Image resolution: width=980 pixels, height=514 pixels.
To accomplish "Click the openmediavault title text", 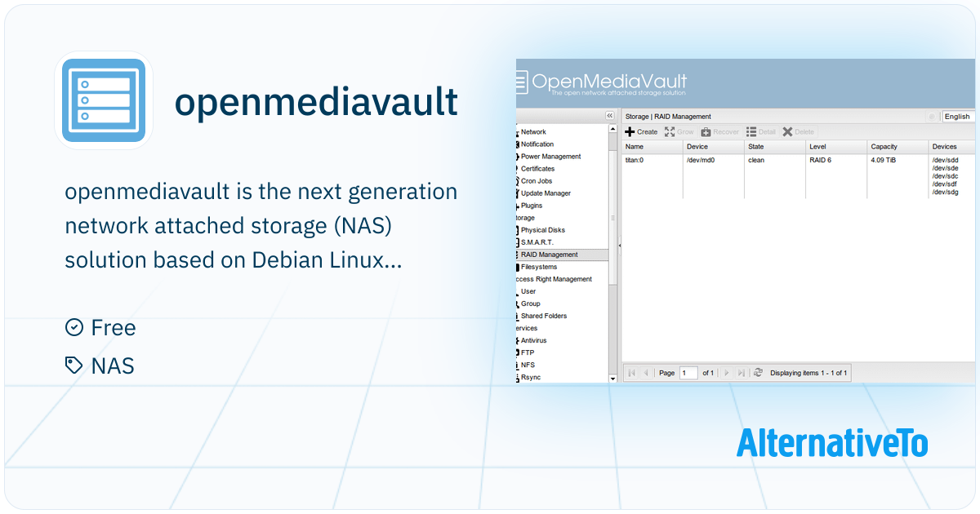I will (316, 103).
